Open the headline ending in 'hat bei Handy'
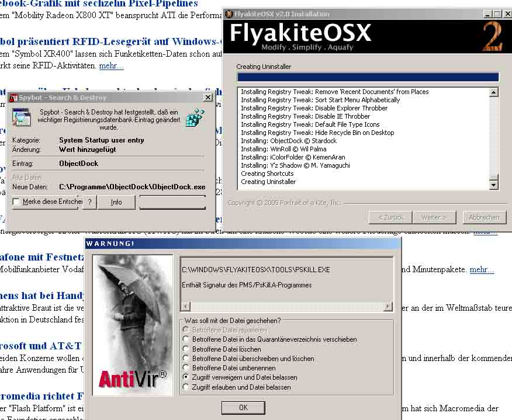This screenshot has height=420, width=512. coord(42,296)
